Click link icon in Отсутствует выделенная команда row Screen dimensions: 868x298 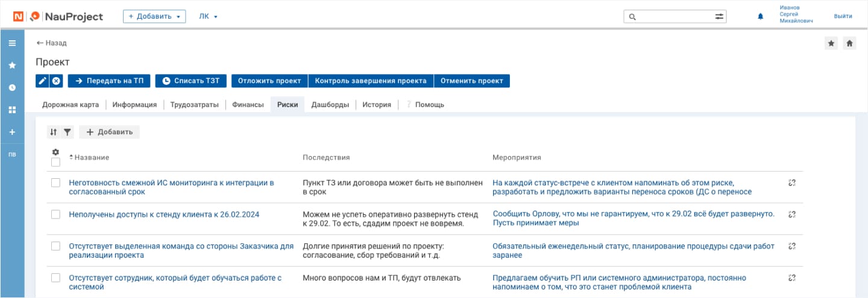pyautogui.click(x=792, y=246)
